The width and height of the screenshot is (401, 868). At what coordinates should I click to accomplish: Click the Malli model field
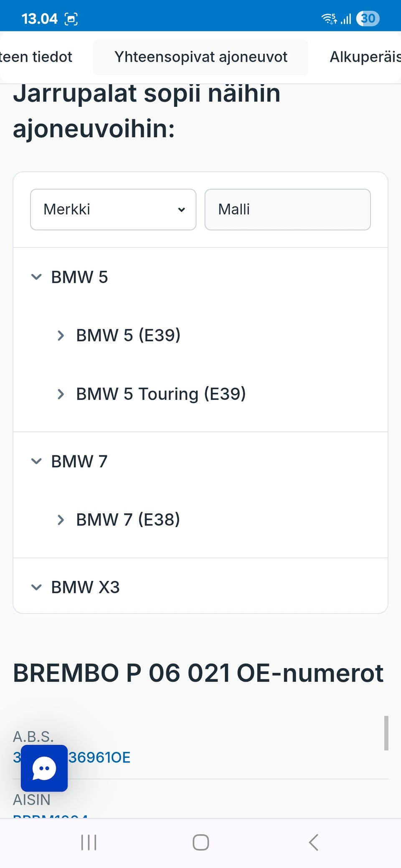tap(287, 209)
